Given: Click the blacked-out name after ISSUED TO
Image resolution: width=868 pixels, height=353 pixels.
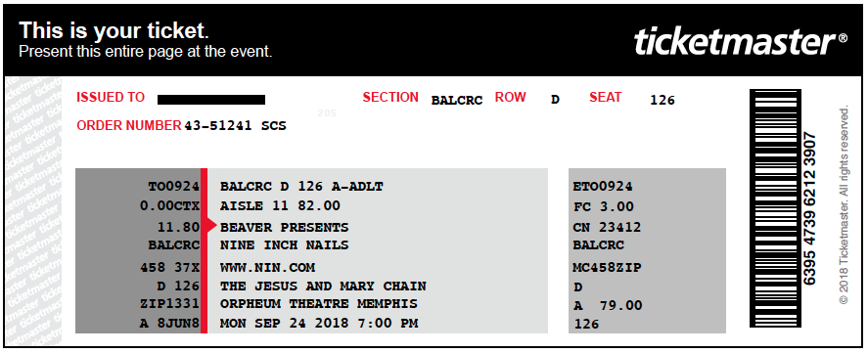Looking at the screenshot, I should click(211, 100).
